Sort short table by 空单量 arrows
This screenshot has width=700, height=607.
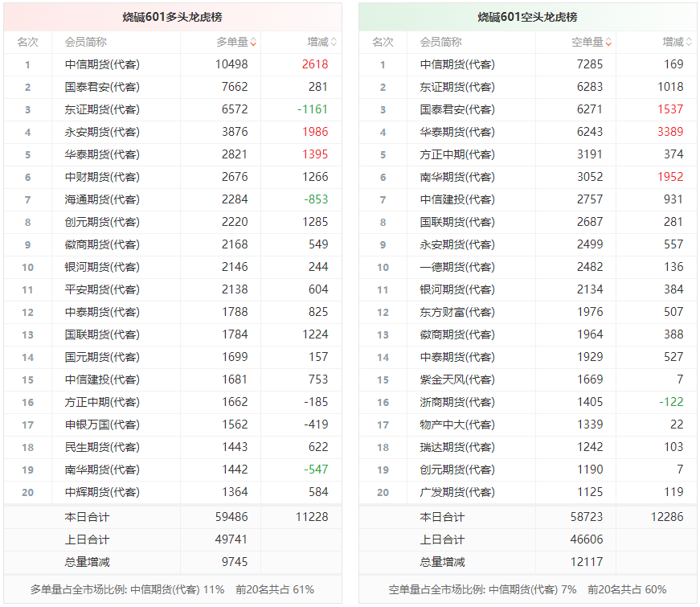(608, 42)
